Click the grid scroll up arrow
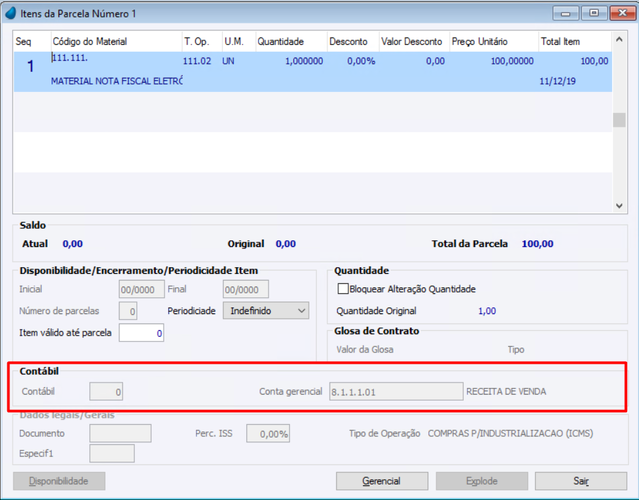The width and height of the screenshot is (639, 500). pyautogui.click(x=619, y=40)
